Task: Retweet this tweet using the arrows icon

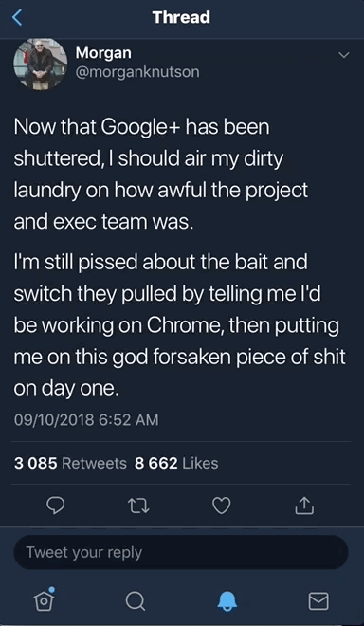Action: tap(140, 506)
